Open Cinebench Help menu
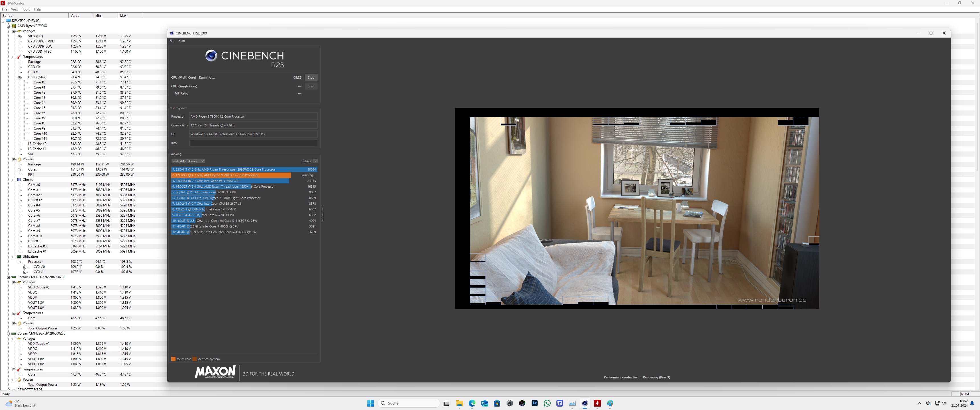Image resolution: width=980 pixels, height=410 pixels. [x=181, y=41]
